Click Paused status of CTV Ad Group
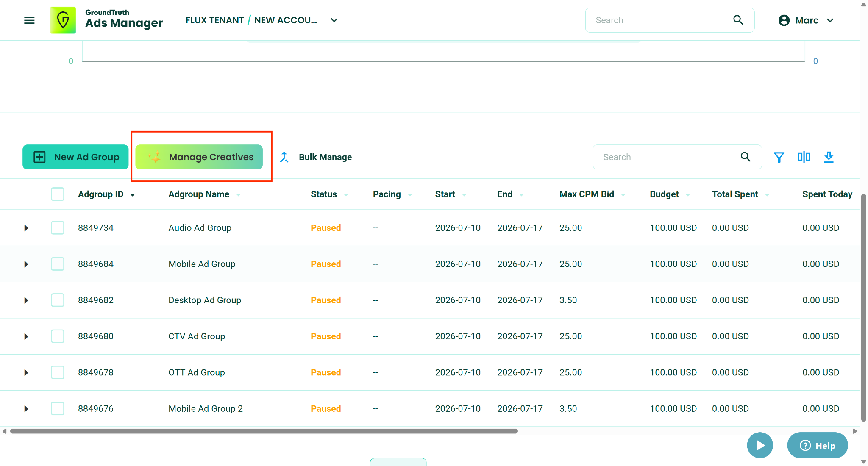The width and height of the screenshot is (868, 466). pos(325,336)
